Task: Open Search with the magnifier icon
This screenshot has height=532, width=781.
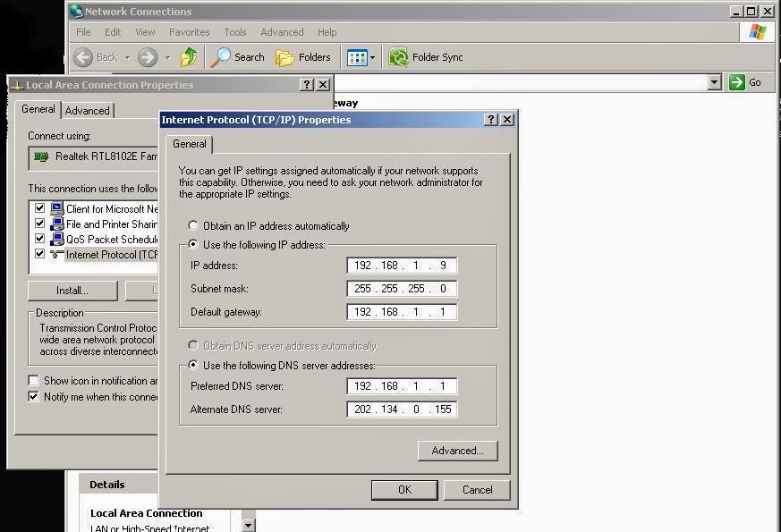Action: 220,57
